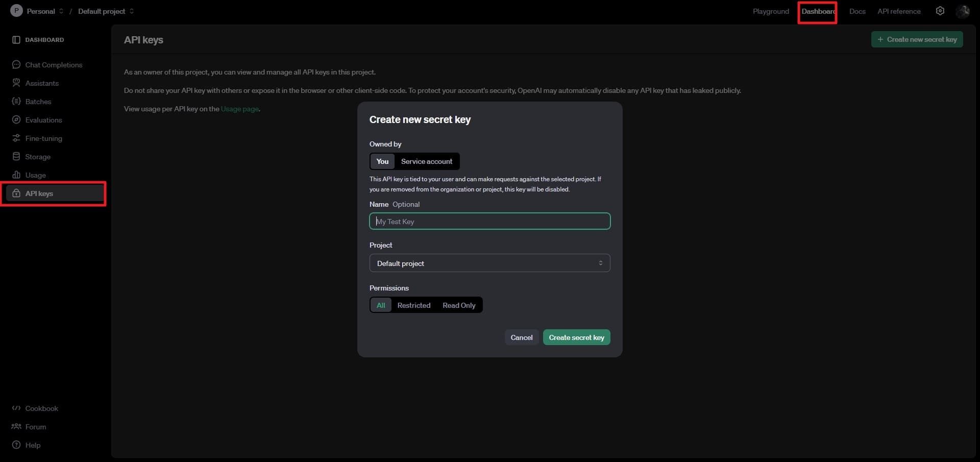The height and width of the screenshot is (462, 980).
Task: Open the API reference tab
Action: pyautogui.click(x=899, y=11)
